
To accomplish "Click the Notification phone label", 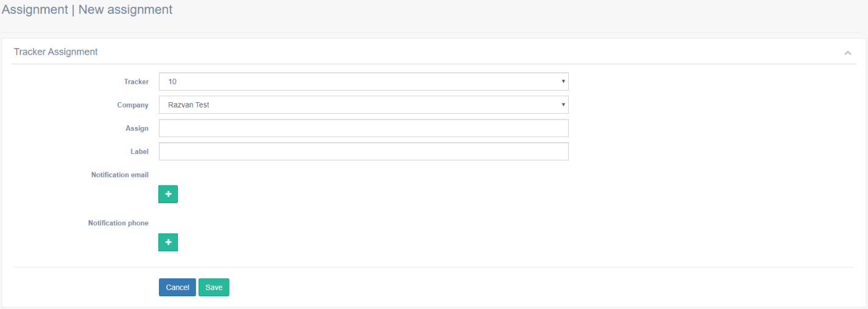I will coord(118,223).
